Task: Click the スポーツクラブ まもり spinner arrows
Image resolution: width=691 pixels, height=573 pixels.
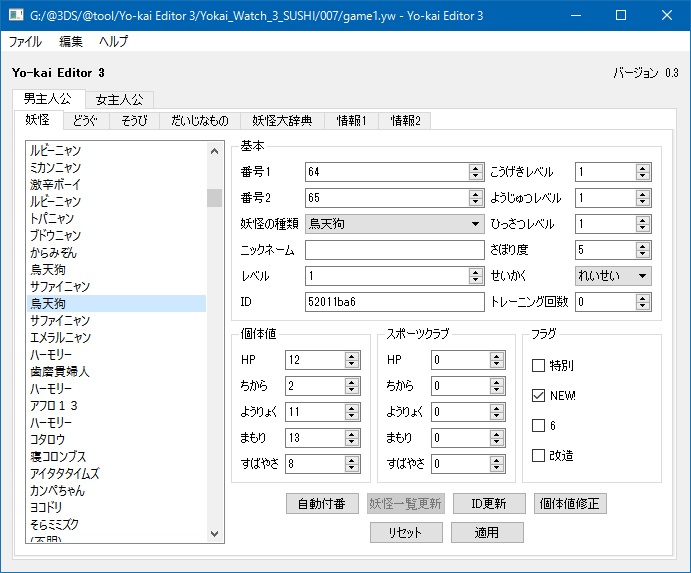Action: pos(497,438)
